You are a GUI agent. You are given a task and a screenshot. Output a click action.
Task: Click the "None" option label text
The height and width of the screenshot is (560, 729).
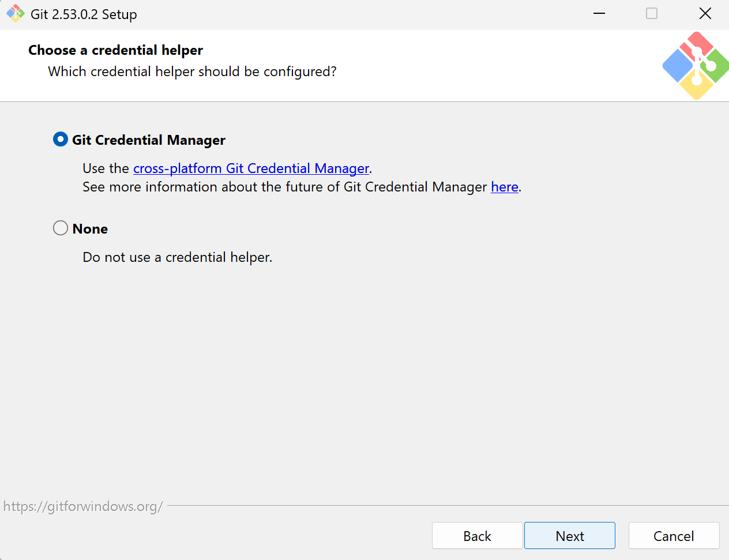click(90, 229)
